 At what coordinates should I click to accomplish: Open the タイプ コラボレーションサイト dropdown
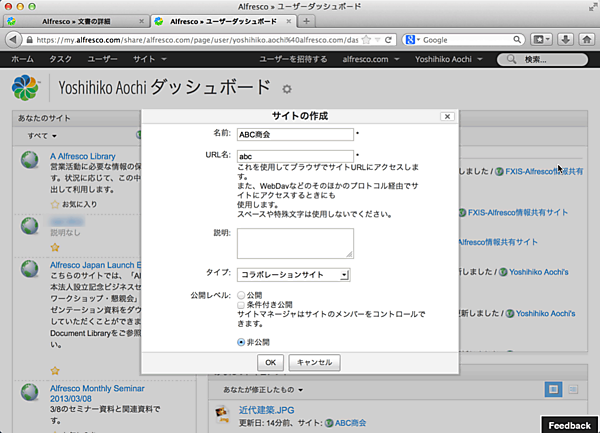(x=294, y=273)
